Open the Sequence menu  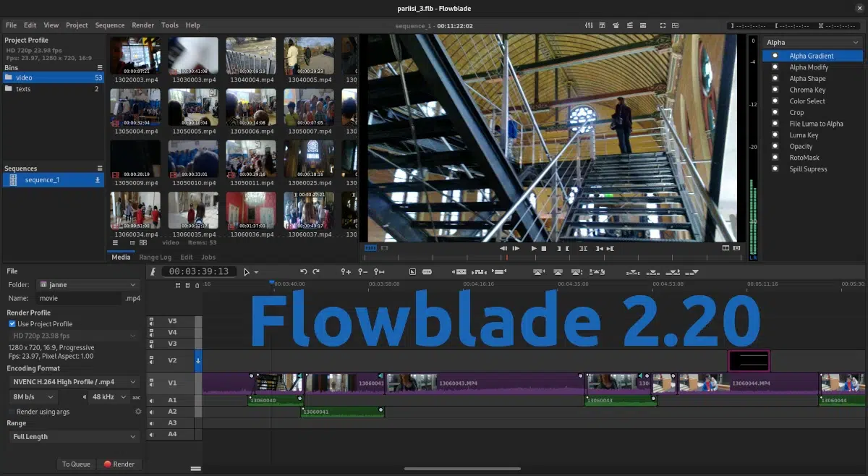click(x=110, y=25)
